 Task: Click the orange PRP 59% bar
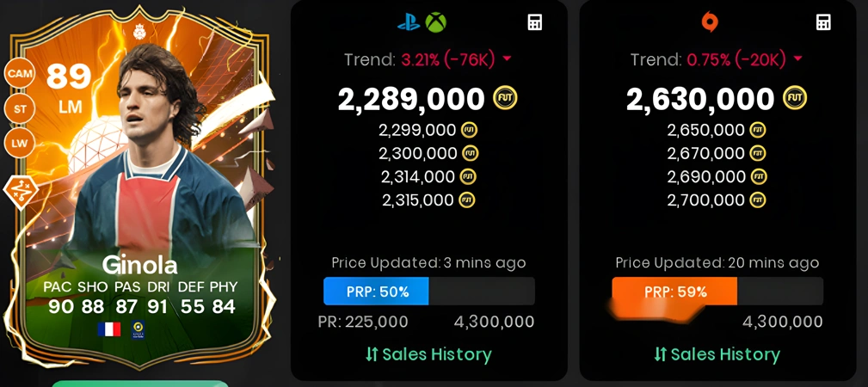[x=674, y=292]
